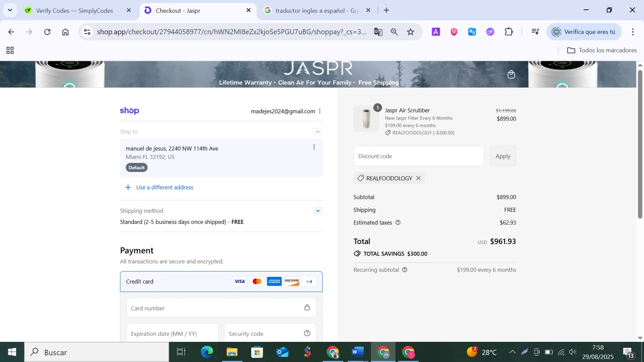Open the apps grid shortcut
Screen dimensions: 644x362
coord(10,51)
